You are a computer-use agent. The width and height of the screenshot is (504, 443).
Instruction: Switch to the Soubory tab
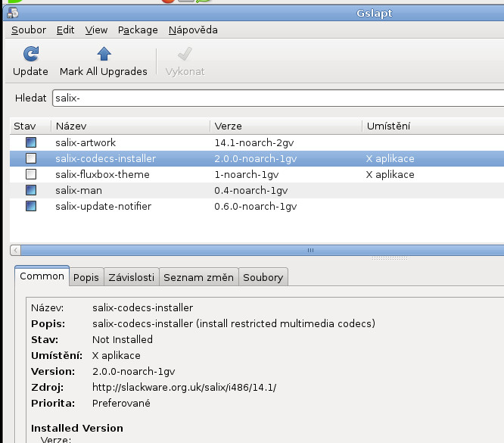click(263, 277)
